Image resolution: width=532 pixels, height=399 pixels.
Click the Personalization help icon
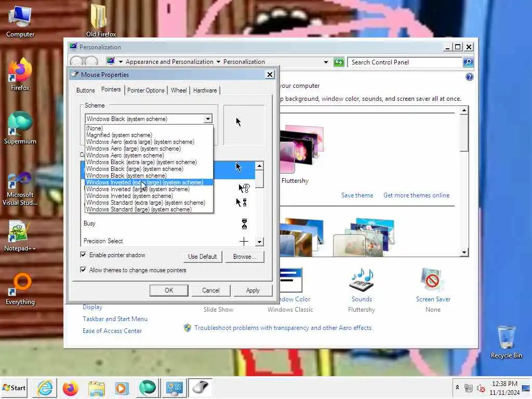(469, 77)
